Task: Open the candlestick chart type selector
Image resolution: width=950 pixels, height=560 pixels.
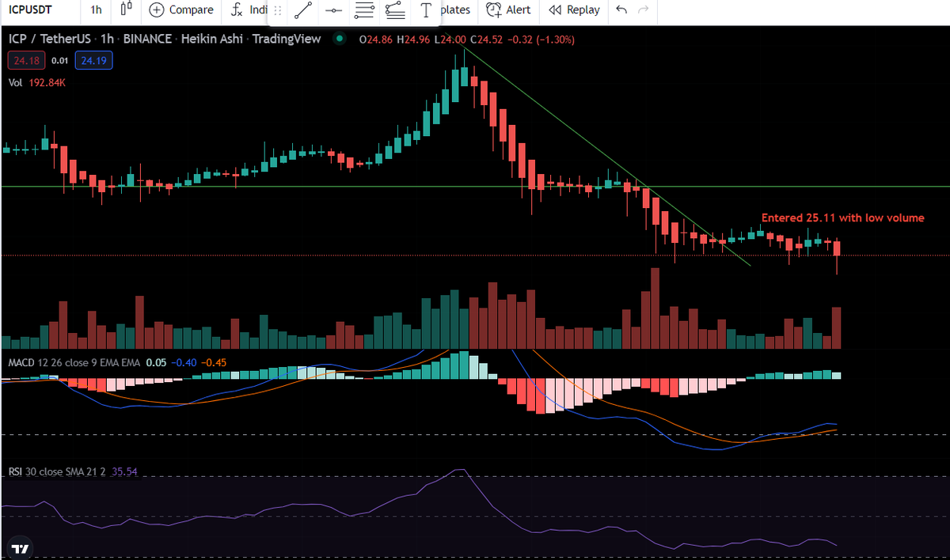Action: pyautogui.click(x=126, y=9)
